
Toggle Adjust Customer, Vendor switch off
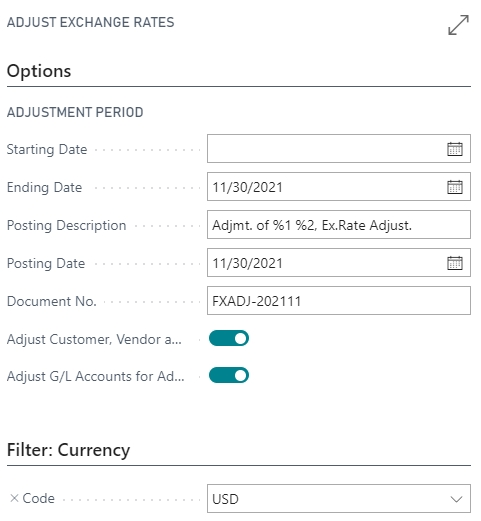(229, 338)
